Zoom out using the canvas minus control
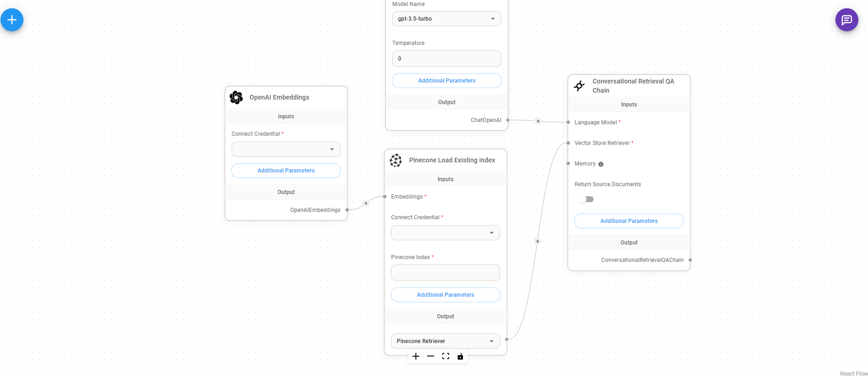 (x=430, y=356)
